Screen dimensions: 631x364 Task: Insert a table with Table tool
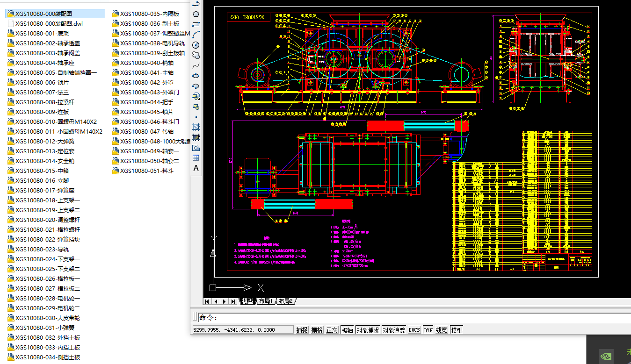pyautogui.click(x=196, y=158)
